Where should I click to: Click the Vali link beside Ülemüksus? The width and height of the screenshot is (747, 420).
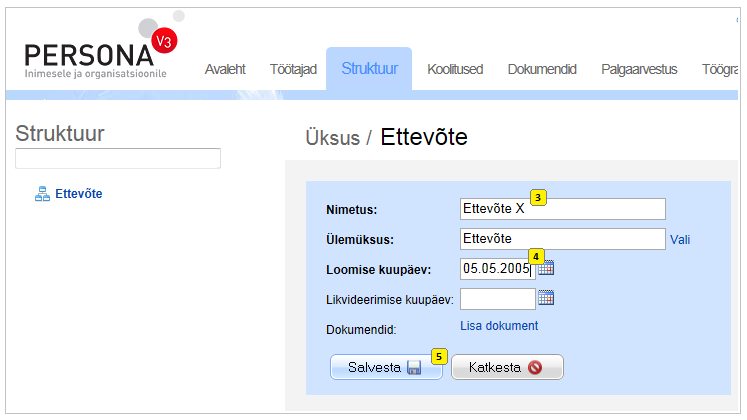pos(680,240)
